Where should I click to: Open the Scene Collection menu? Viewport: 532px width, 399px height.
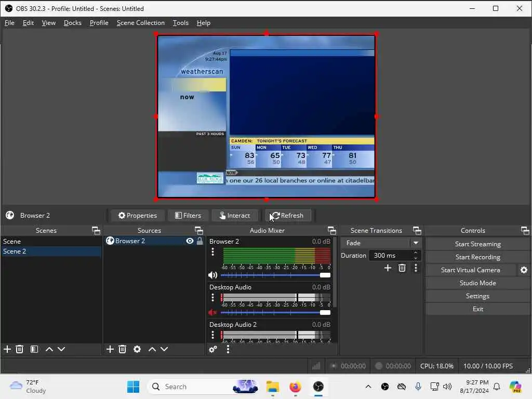[141, 23]
